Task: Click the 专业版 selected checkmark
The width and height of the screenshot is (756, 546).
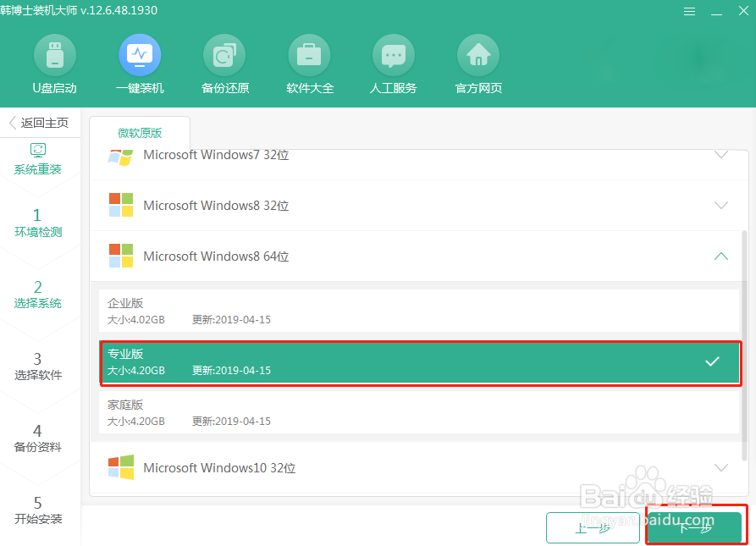Action: [x=712, y=361]
